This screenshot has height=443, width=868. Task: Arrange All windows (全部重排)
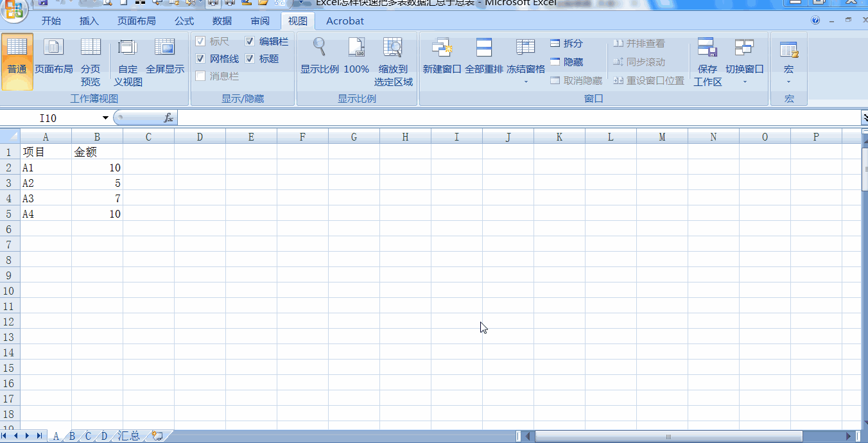pos(484,56)
